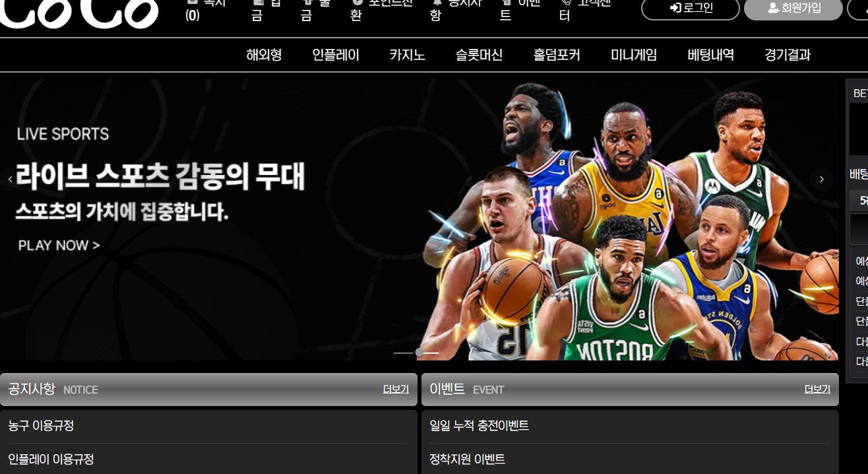The image size is (868, 474).
Task: Open 일일 누적 충전이벤트 event
Action: tap(479, 426)
